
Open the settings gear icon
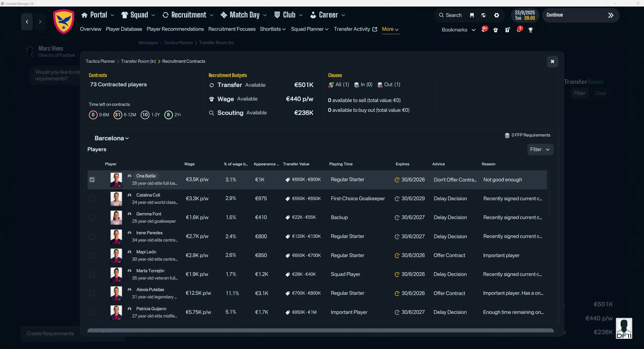click(x=497, y=15)
